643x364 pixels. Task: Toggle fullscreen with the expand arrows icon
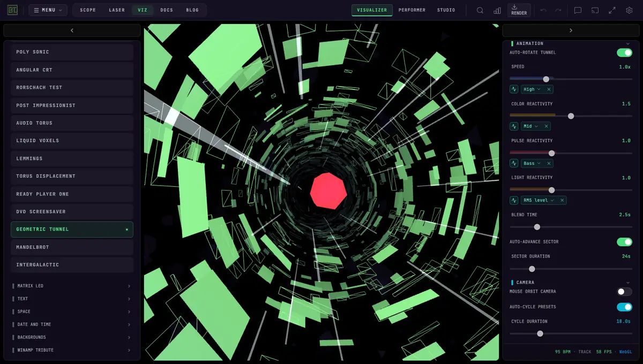point(612,10)
